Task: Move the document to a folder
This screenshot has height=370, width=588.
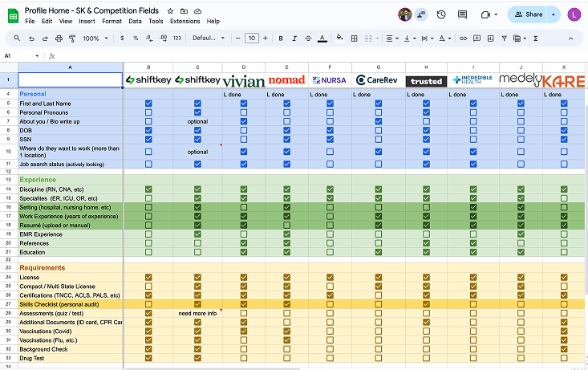Action: point(184,11)
